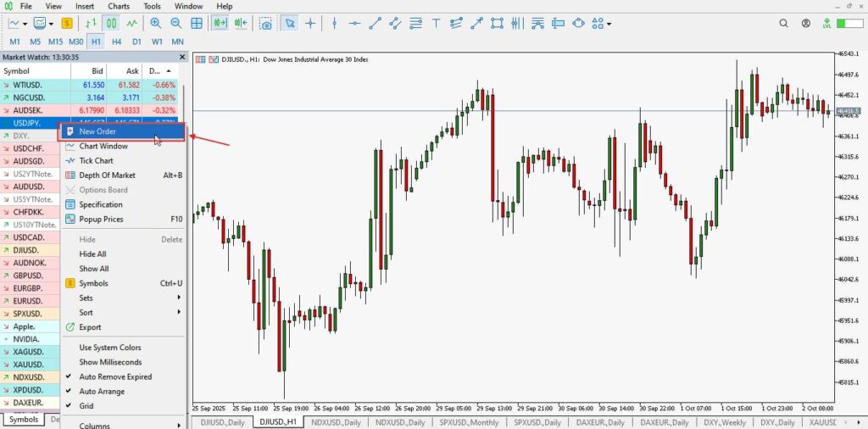Click the tile windows grid icon
The image size is (868, 429).
click(x=197, y=24)
